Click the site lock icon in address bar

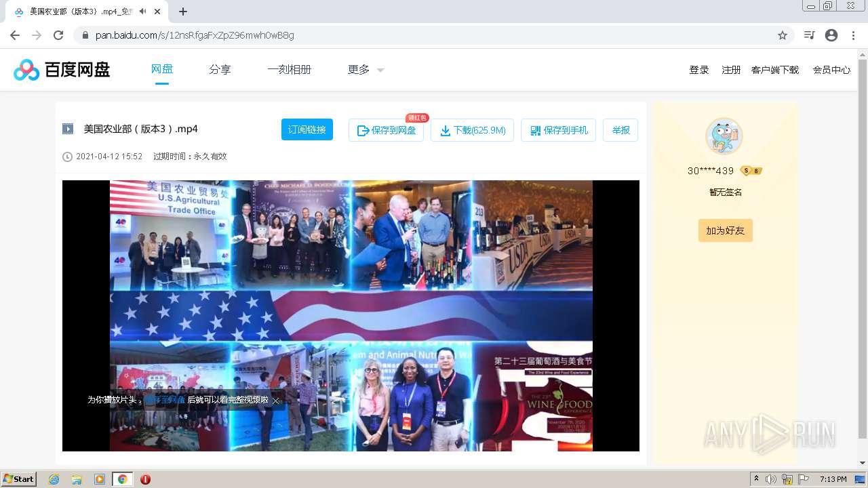click(x=85, y=35)
